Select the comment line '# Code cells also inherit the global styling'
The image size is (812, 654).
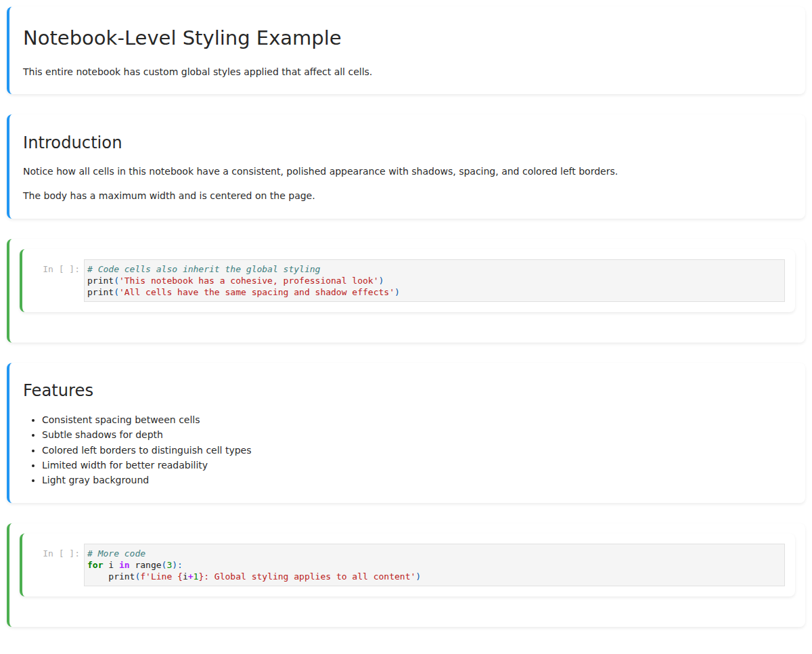(x=203, y=269)
